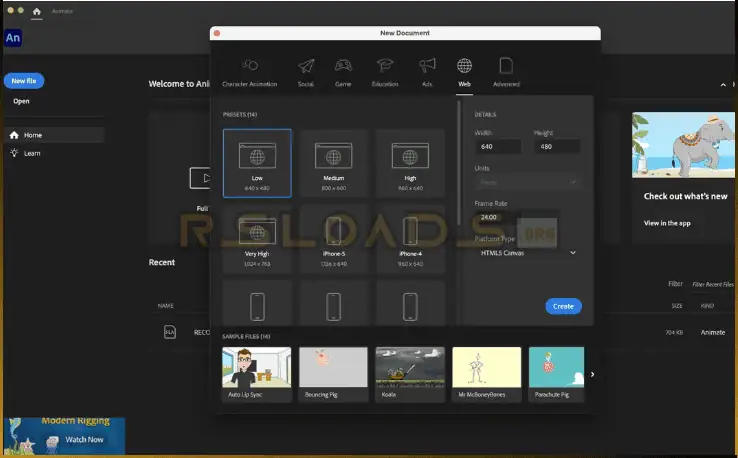This screenshot has width=738, height=458.
Task: Click the Frame Rate value field
Action: click(x=497, y=217)
